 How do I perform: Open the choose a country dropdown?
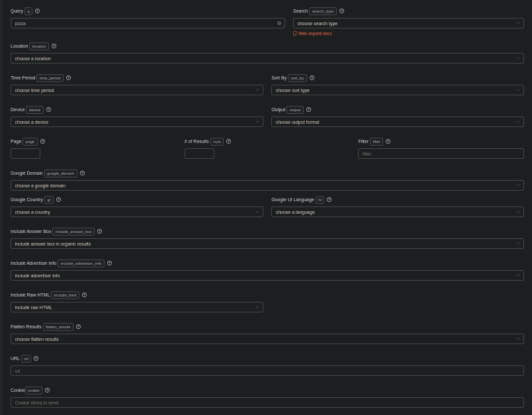(136, 212)
